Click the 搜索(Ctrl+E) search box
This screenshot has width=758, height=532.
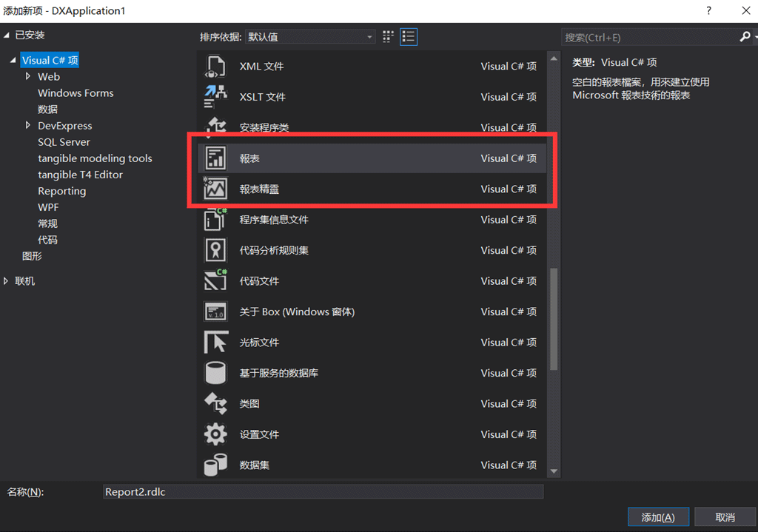[650, 37]
